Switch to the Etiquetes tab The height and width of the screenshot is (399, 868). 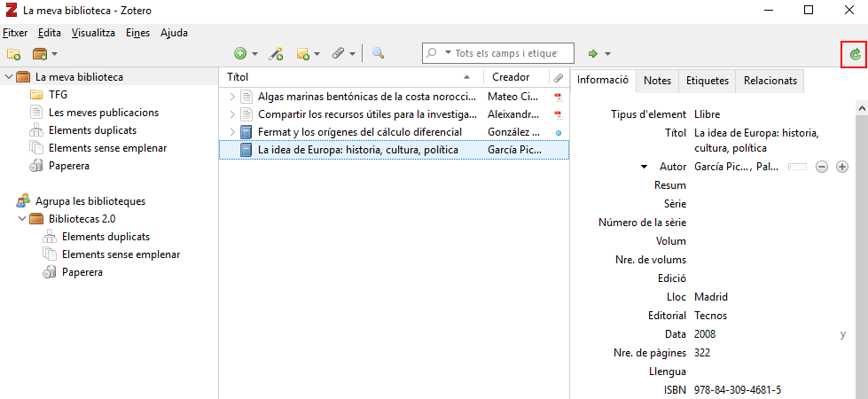708,81
